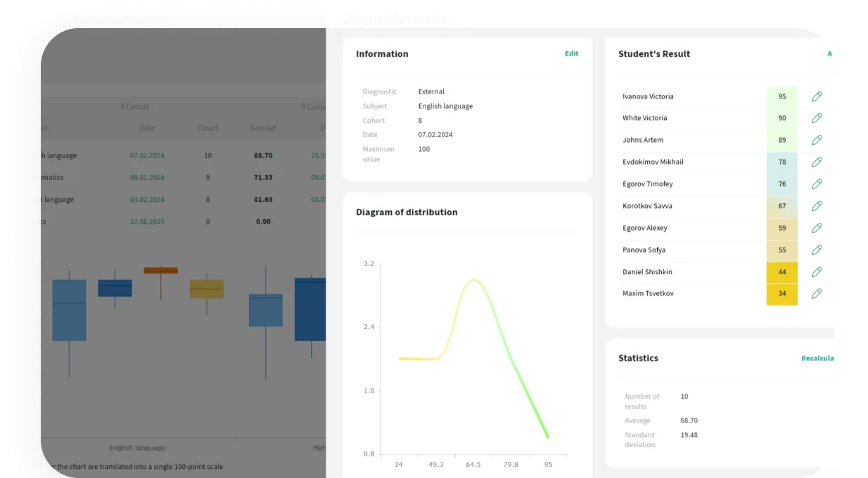Edit Maxim Tsvetkov's score via pencil icon

(x=816, y=294)
